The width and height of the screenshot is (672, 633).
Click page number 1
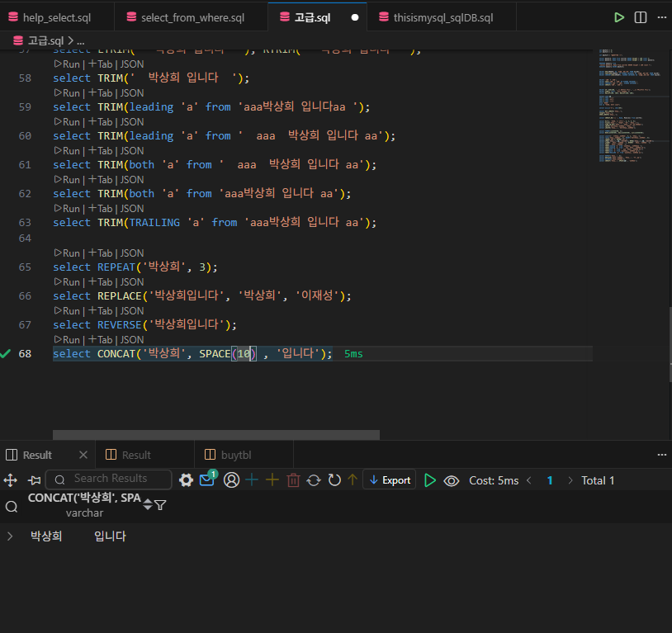(550, 480)
